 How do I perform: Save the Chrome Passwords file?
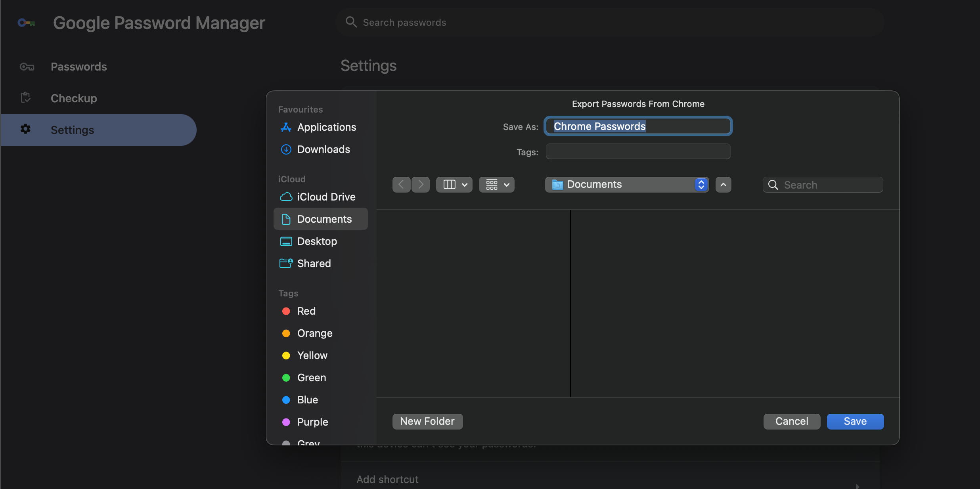click(x=855, y=421)
